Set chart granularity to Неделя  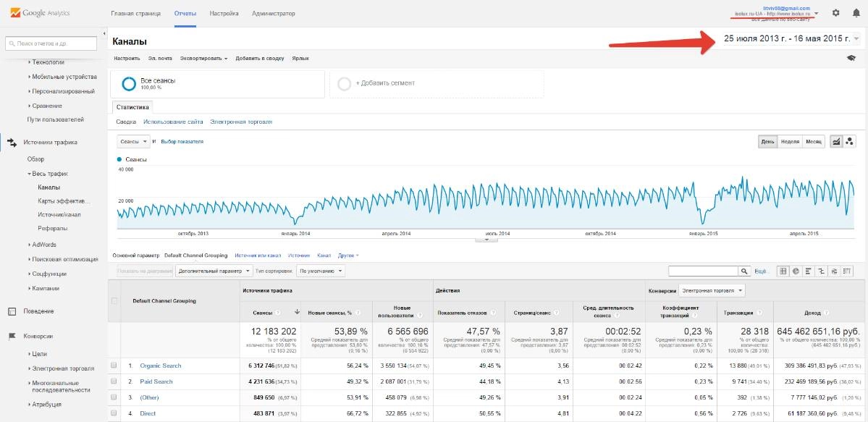tap(790, 142)
